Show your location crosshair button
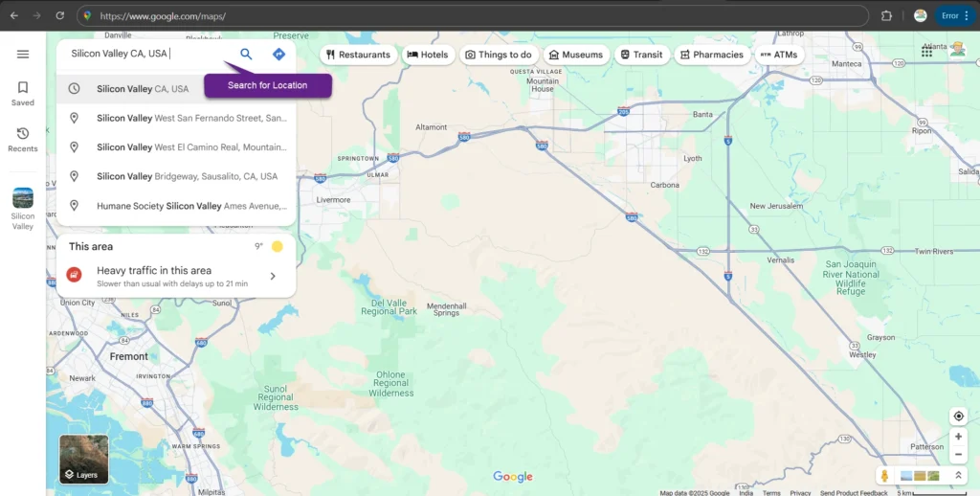980x496 pixels. pos(958,416)
